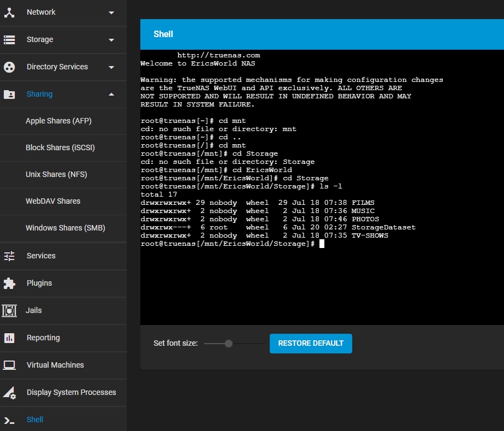The height and width of the screenshot is (431, 504).
Task: Click the MUSIC directory name
Action: 363,211
